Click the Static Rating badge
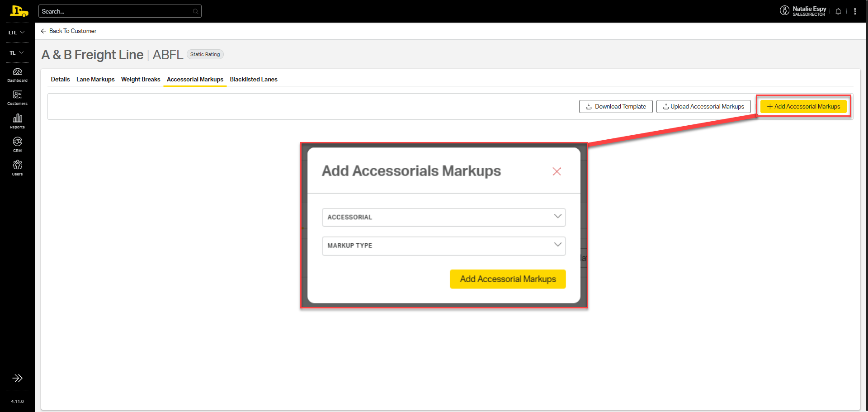The image size is (868, 412). [x=205, y=54]
